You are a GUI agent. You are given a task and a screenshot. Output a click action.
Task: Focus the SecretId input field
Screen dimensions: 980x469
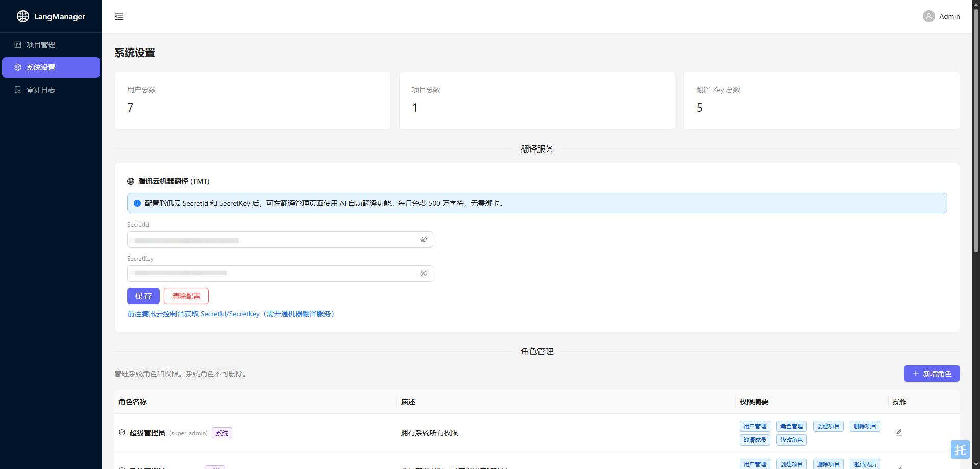click(280, 239)
